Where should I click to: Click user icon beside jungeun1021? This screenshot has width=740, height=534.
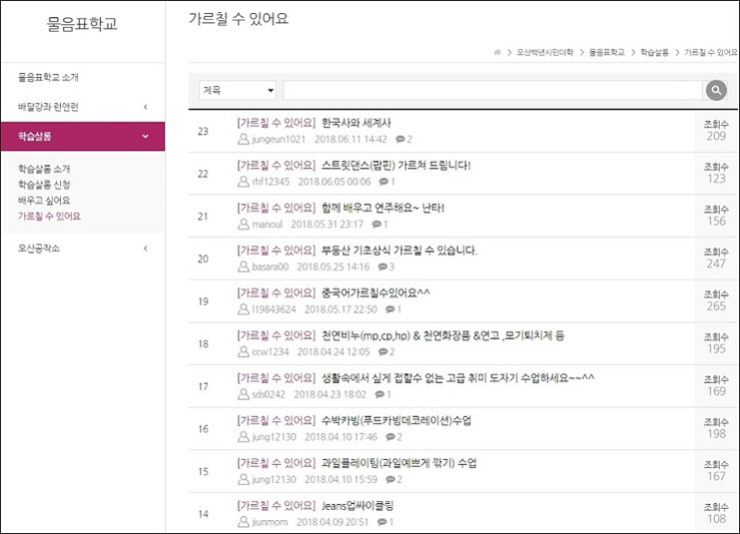pos(243,140)
